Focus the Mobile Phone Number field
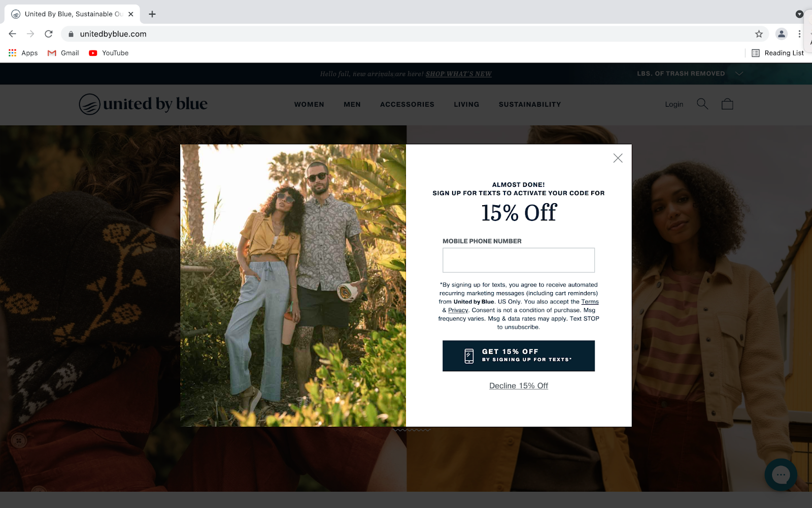 (519, 260)
